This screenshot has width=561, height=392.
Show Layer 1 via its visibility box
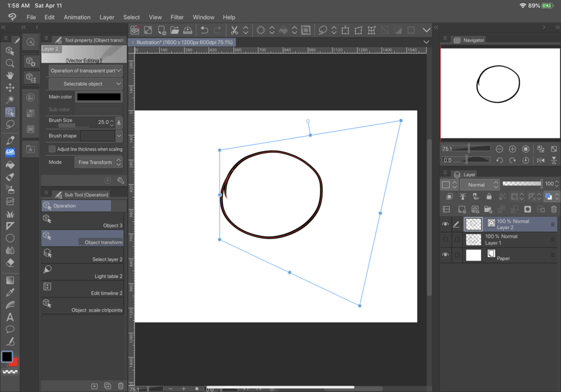[x=445, y=240]
